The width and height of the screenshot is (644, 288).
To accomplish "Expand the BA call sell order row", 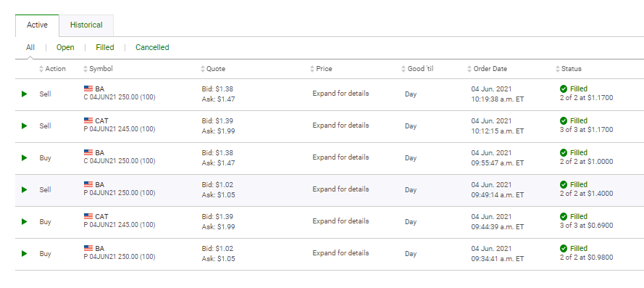I will 24,94.
